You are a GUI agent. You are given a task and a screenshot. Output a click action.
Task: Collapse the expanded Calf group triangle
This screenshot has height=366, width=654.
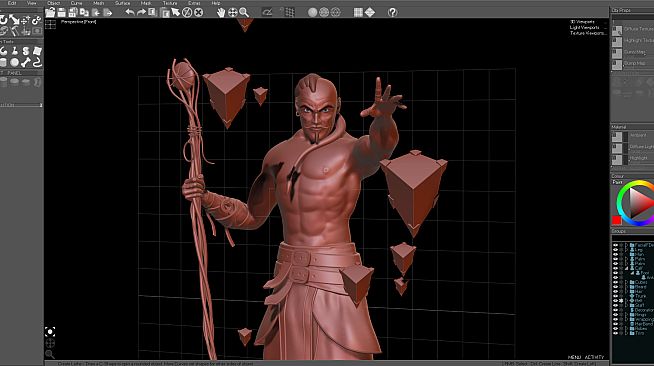(626, 268)
